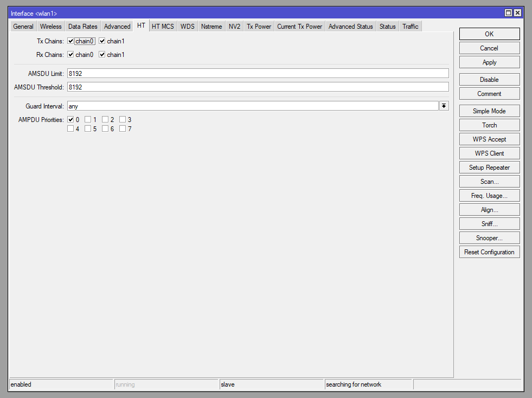Open the Sniff... tool
532x398 pixels.
pyautogui.click(x=489, y=224)
